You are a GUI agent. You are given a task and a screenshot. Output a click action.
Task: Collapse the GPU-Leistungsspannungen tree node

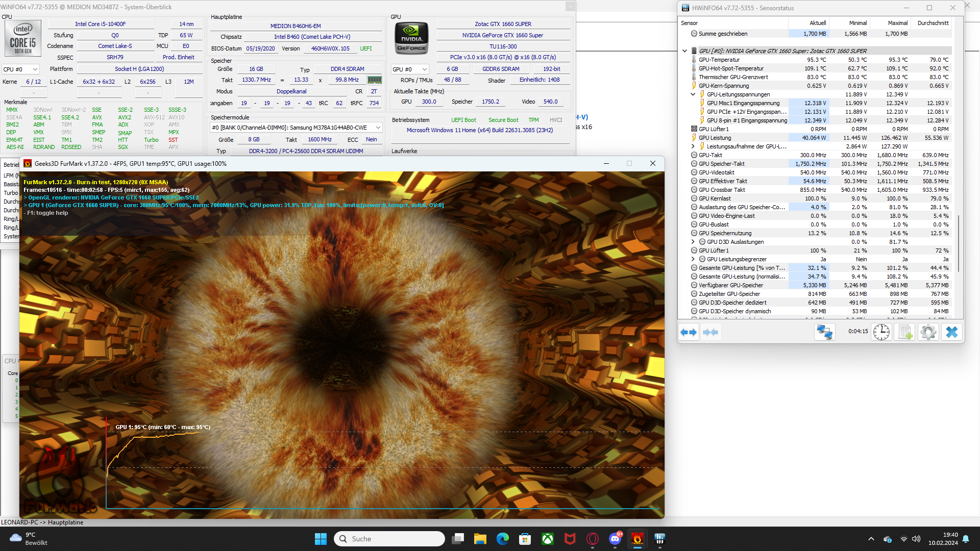(x=693, y=94)
